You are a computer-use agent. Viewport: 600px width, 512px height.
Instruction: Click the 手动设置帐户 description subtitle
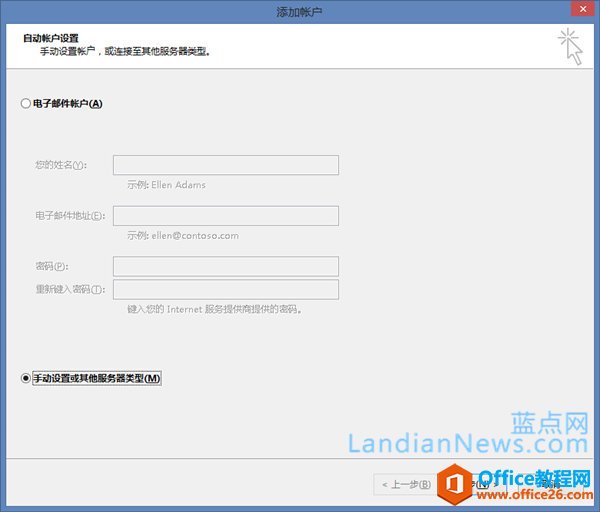[126, 51]
